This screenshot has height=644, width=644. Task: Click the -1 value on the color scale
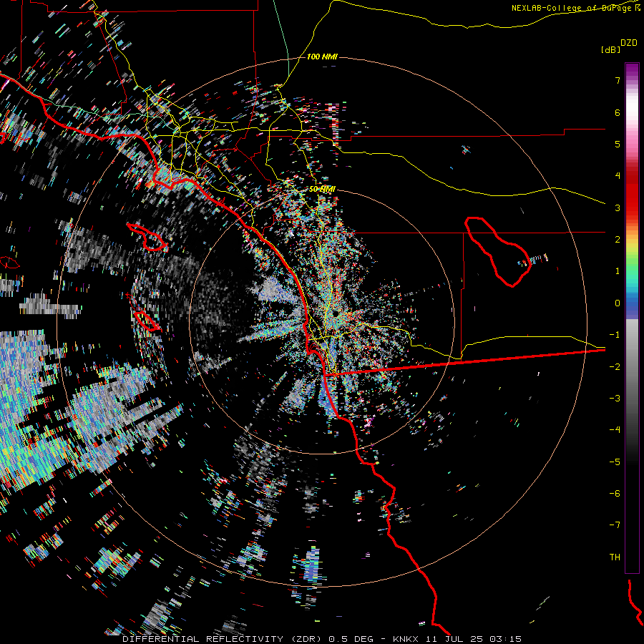pyautogui.click(x=615, y=335)
